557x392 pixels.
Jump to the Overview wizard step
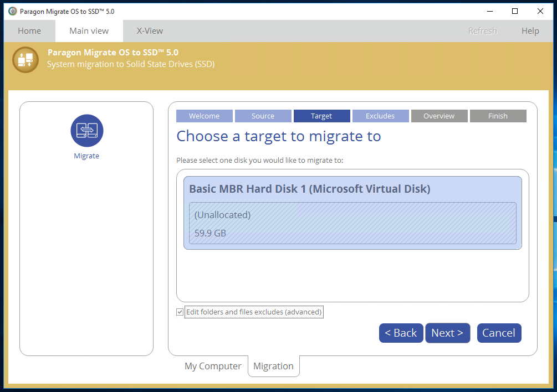coord(439,116)
